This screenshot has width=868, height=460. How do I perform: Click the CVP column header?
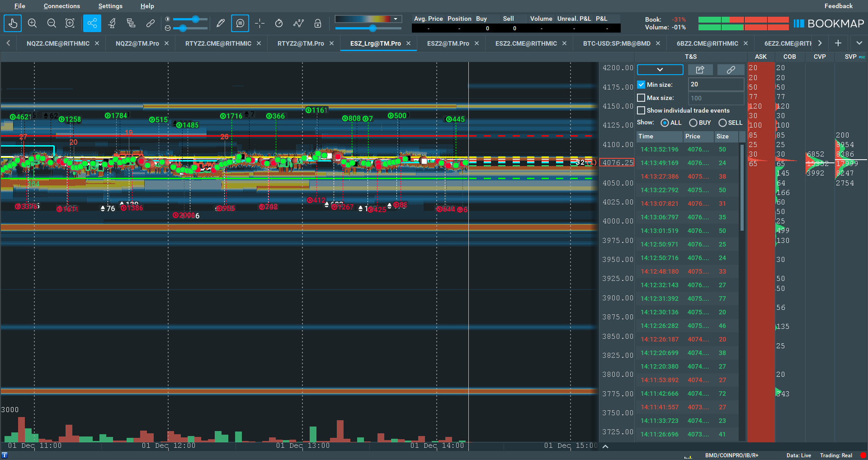[820, 57]
